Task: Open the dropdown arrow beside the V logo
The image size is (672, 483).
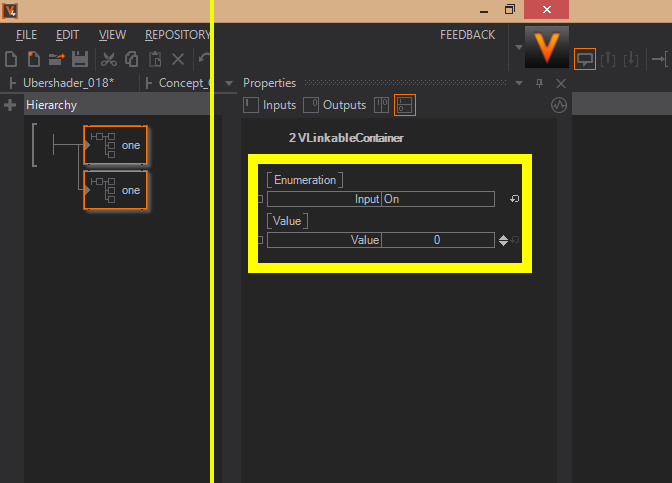Action: tap(518, 46)
